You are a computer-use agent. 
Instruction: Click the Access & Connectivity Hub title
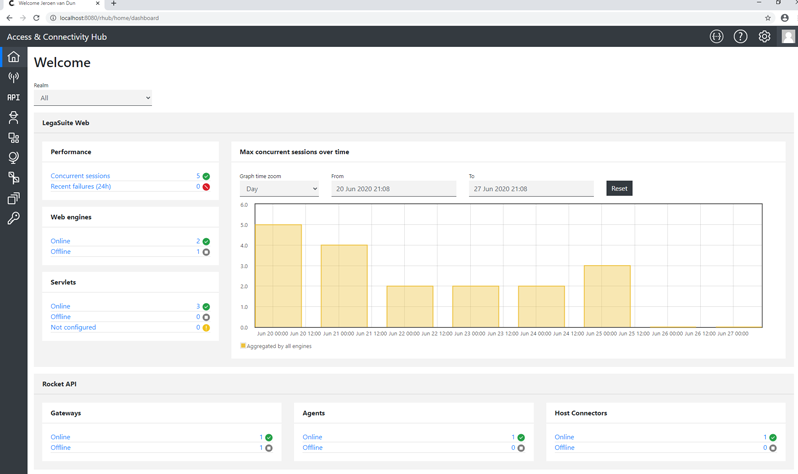point(56,37)
